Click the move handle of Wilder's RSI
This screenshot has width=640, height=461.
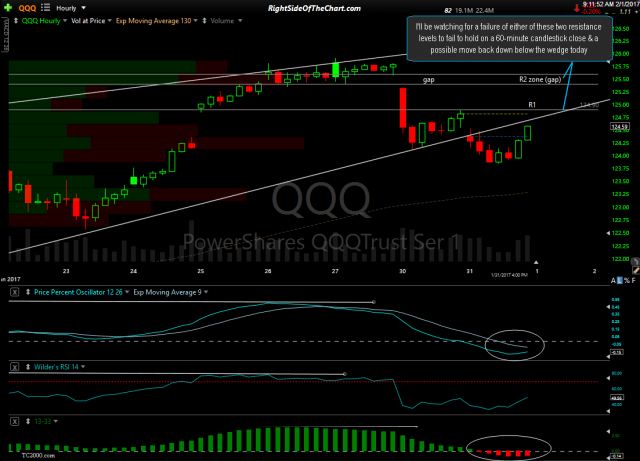click(28, 367)
